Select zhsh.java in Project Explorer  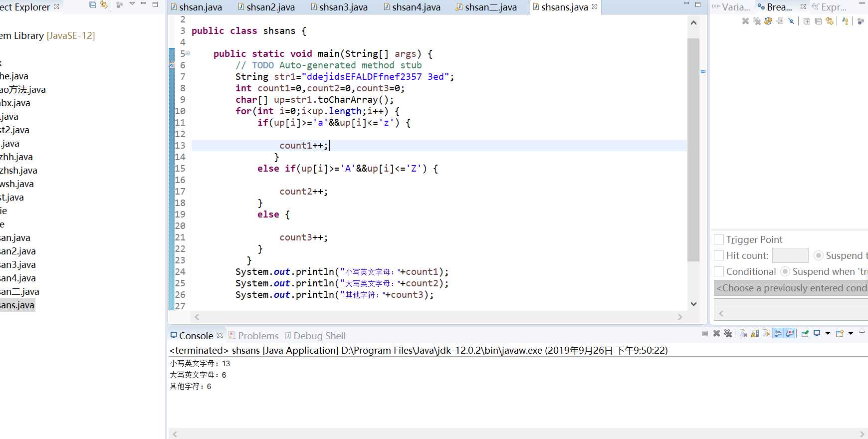[x=18, y=170]
